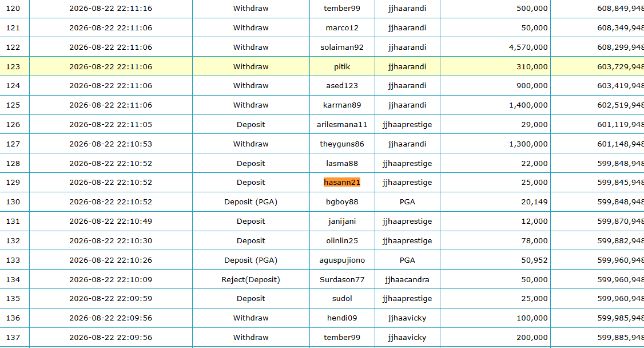Select bgboy88 in the Deposit (PGA) row

coord(341,201)
